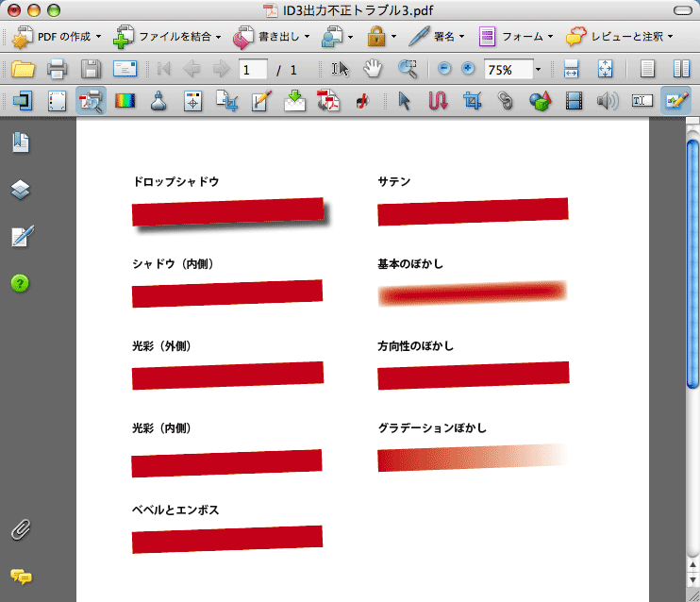Enable two-page display layout
Image resolution: width=700 pixels, height=602 pixels.
point(681,69)
